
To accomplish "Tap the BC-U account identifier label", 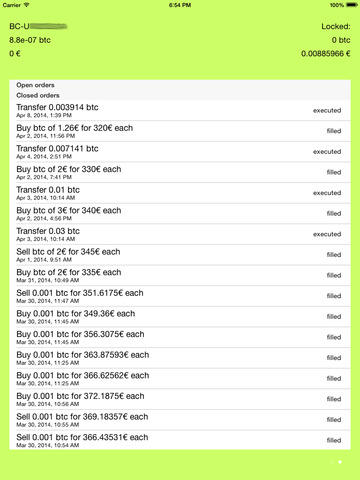I will coord(38,26).
